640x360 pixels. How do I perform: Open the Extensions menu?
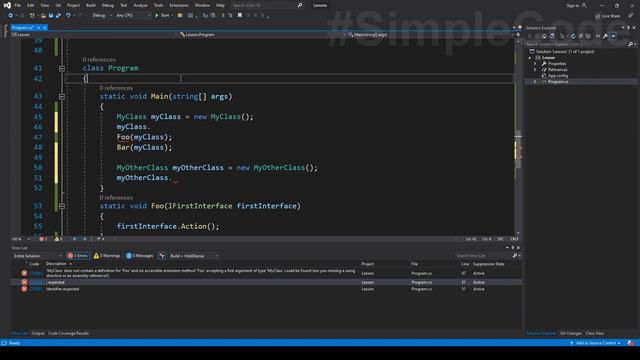click(x=179, y=5)
